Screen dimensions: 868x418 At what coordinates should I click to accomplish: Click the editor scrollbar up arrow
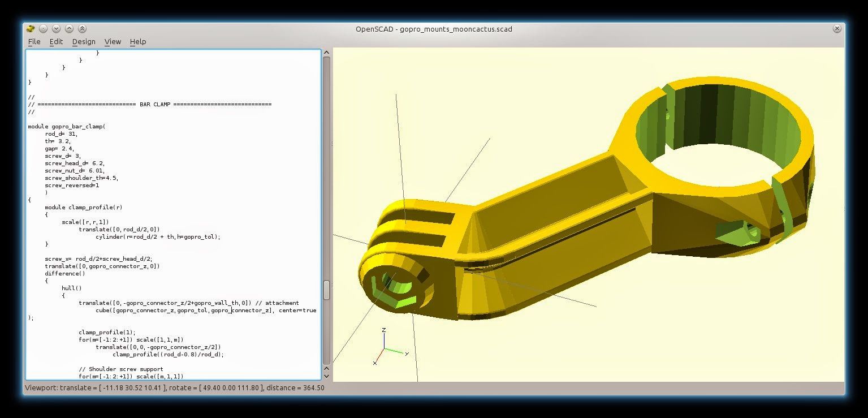pos(327,51)
